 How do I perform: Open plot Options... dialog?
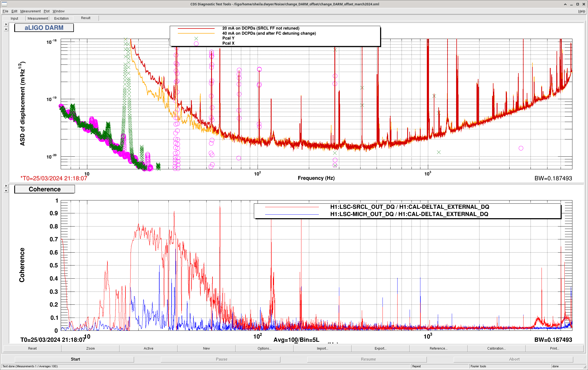pyautogui.click(x=264, y=349)
